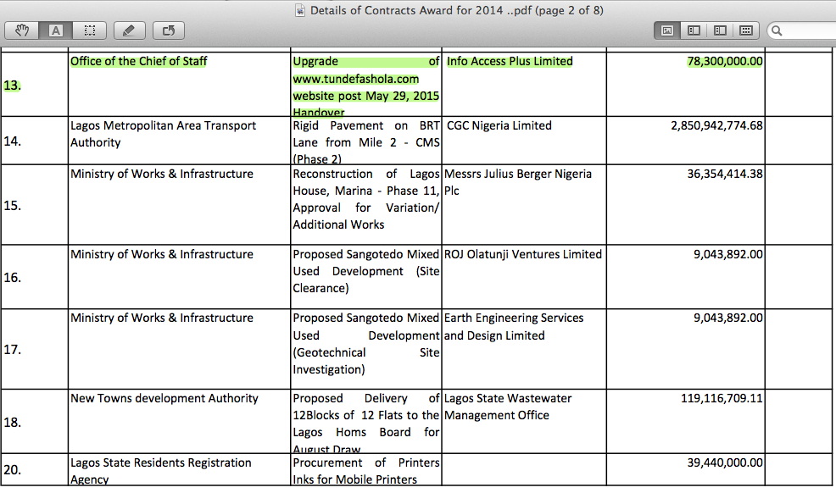This screenshot has height=504, width=836.
Task: Click 'Earth Engineering Services and Design Limited'
Action: coord(514,327)
